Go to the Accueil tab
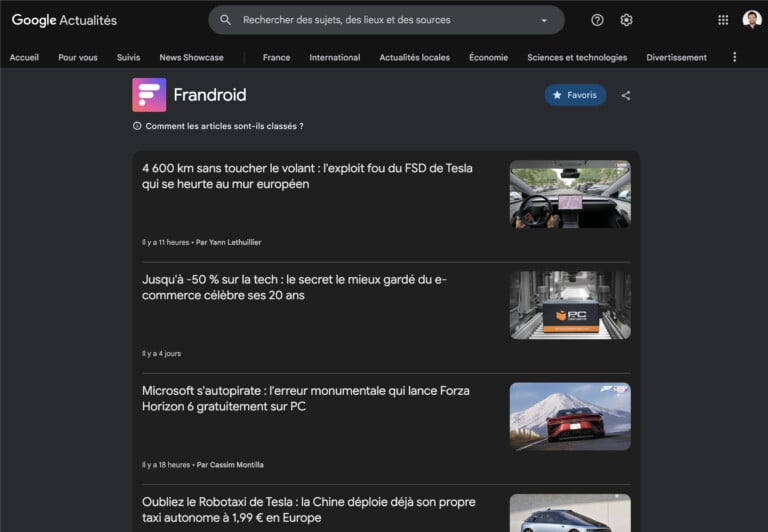This screenshot has width=768, height=532. (24, 57)
